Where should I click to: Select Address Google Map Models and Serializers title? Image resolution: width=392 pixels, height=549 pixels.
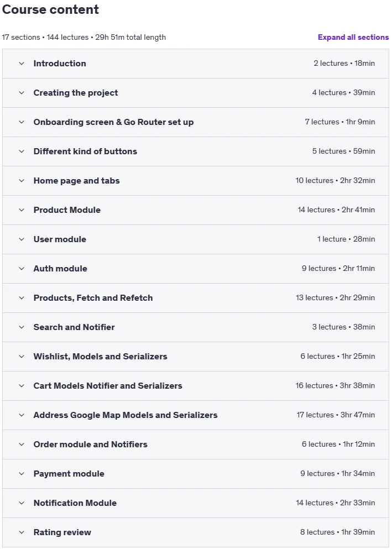tap(126, 415)
